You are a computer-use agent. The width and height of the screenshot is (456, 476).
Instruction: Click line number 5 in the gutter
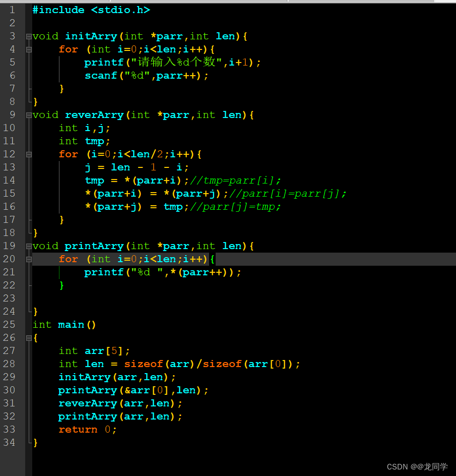[x=12, y=62]
